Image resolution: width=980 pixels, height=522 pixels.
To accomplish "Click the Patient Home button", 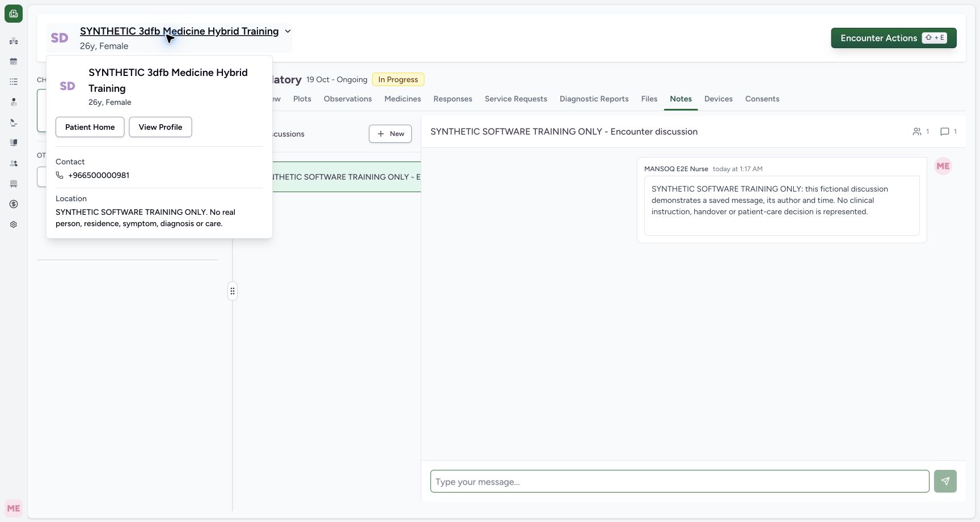I will pos(90,127).
